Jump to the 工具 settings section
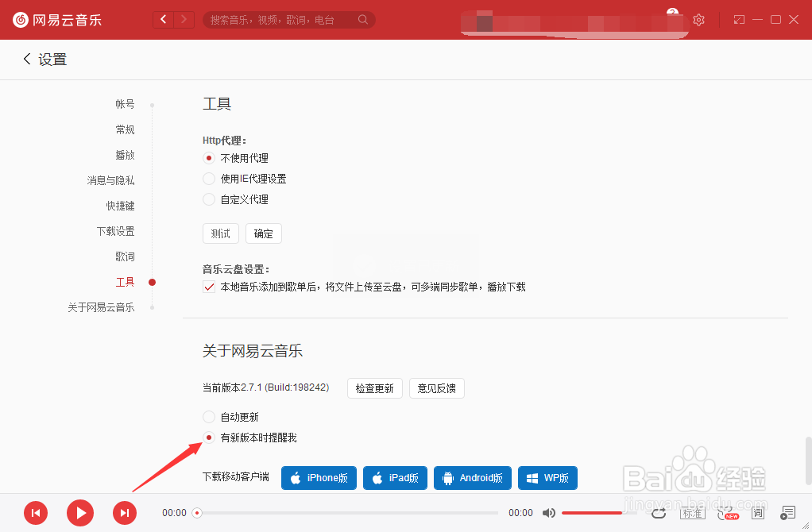This screenshot has width=812, height=532. click(x=125, y=282)
